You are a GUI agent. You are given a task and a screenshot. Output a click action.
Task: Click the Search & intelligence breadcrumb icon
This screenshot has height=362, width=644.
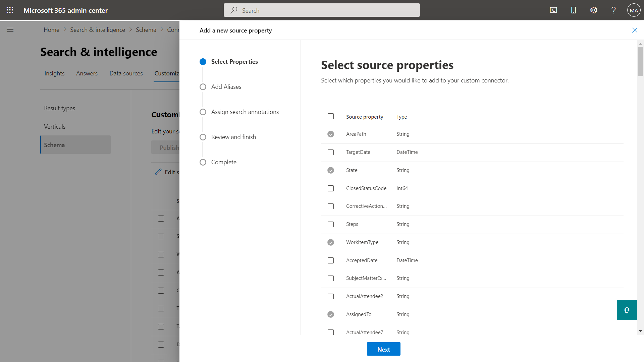(x=97, y=29)
